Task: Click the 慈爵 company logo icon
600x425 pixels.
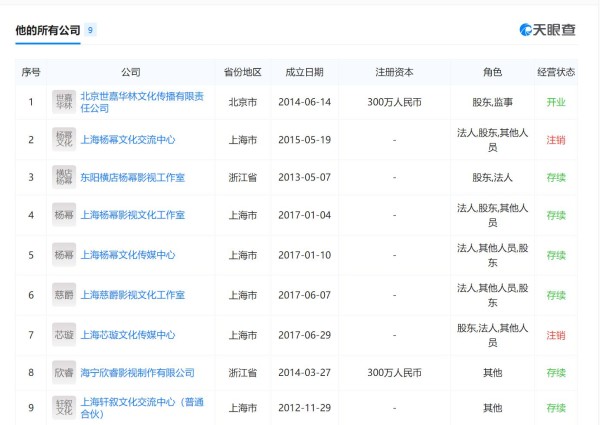Action: click(64, 295)
